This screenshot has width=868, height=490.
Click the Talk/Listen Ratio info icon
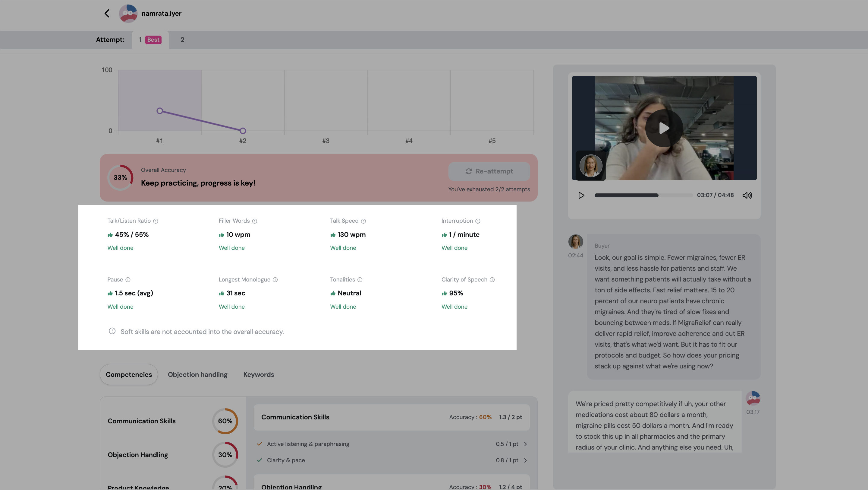tap(156, 221)
